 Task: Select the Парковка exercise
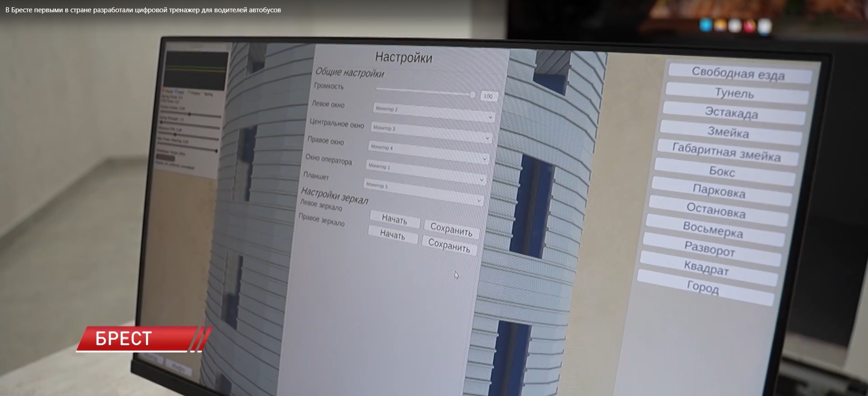click(x=719, y=191)
